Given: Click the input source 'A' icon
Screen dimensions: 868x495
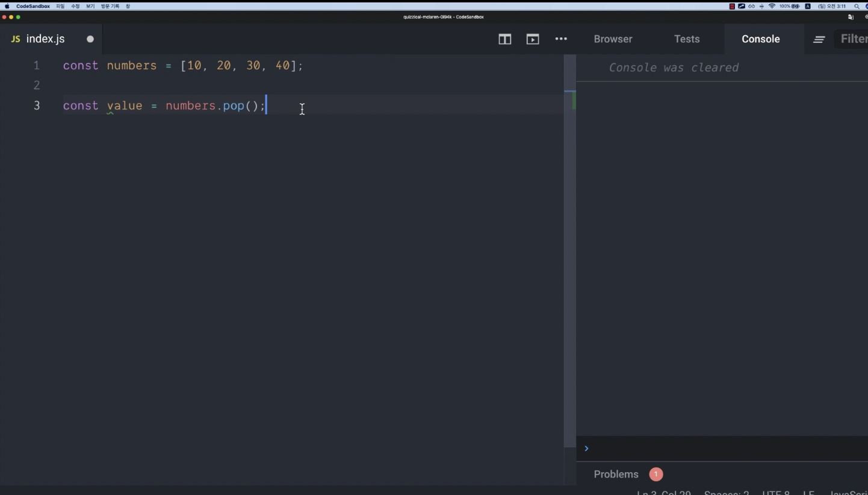Looking at the screenshot, I should pos(808,6).
